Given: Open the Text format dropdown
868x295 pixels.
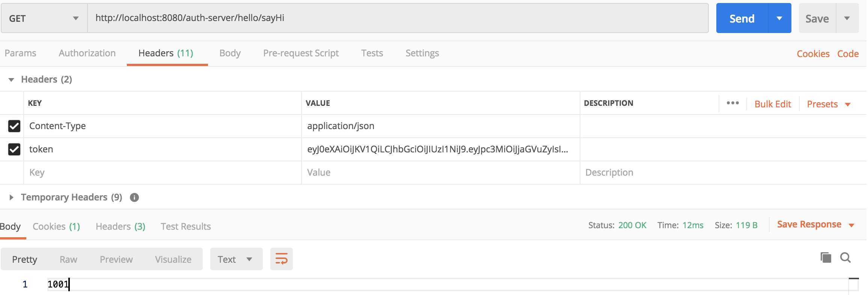Looking at the screenshot, I should tap(236, 259).
